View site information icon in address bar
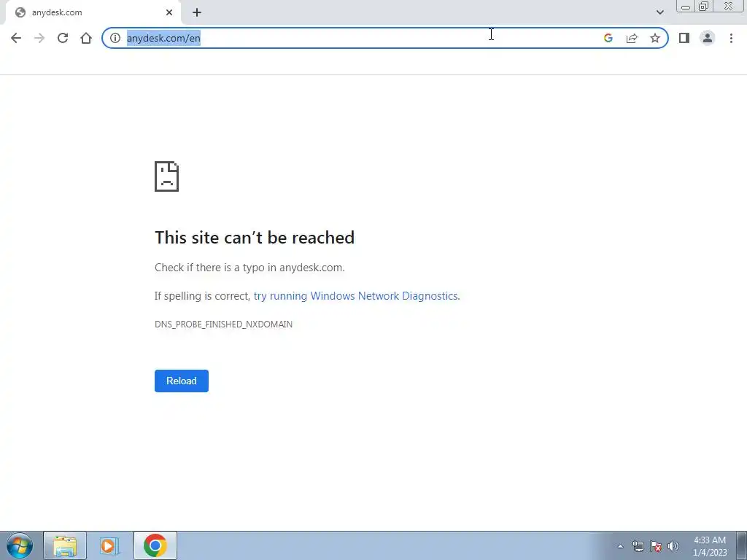 (115, 38)
